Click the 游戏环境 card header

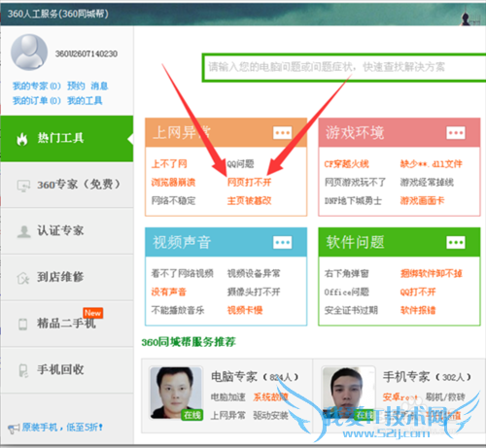tap(399, 132)
